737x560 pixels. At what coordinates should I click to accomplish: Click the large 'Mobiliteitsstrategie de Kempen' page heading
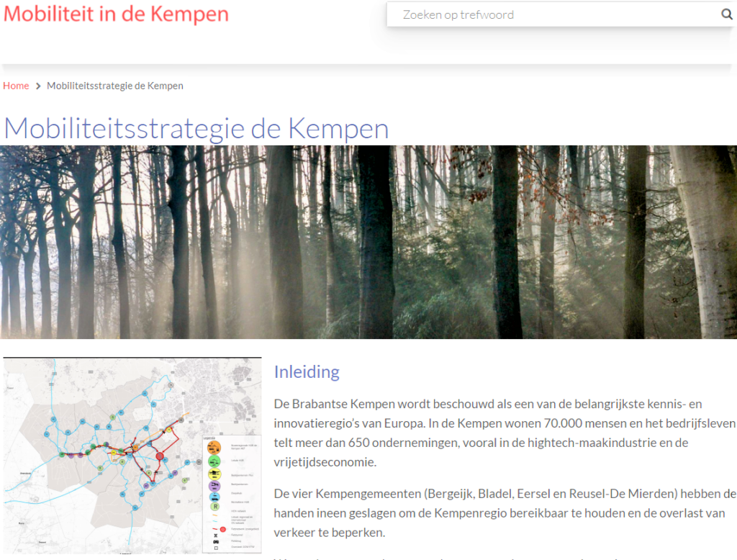tap(196, 128)
